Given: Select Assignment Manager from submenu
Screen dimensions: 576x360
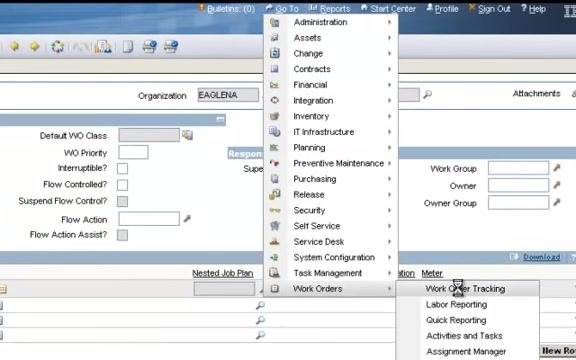Looking at the screenshot, I should [466, 352].
